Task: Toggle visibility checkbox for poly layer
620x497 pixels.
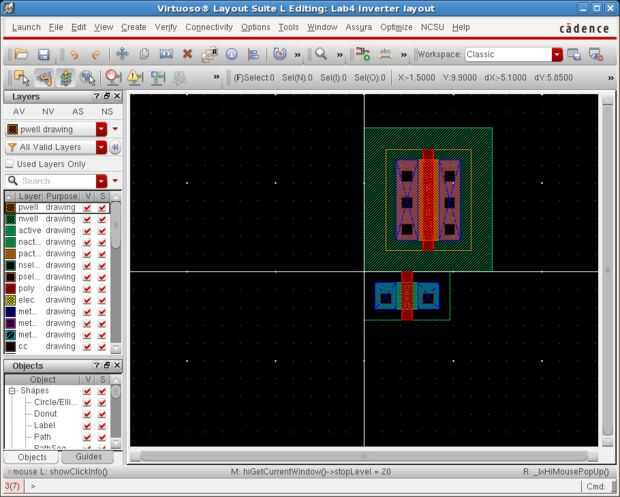Action: [x=87, y=289]
